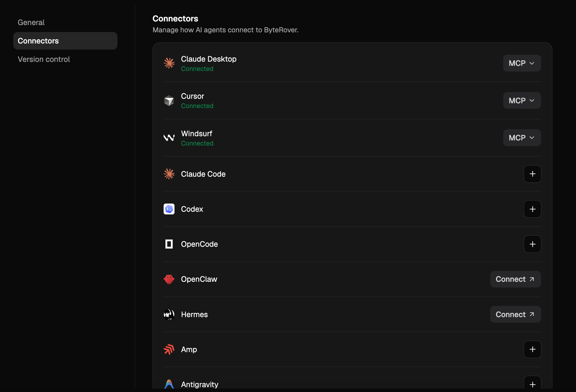
Task: Click Connected status under Windsurf
Action: click(x=197, y=143)
